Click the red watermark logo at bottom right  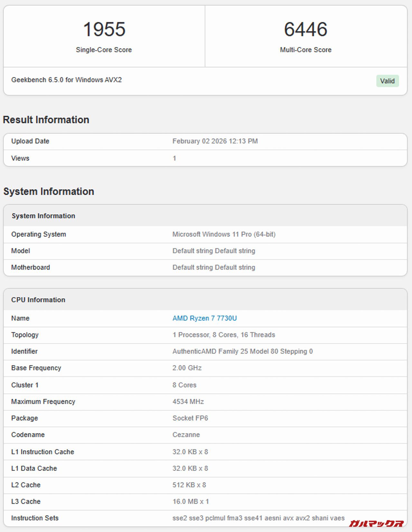point(376,524)
